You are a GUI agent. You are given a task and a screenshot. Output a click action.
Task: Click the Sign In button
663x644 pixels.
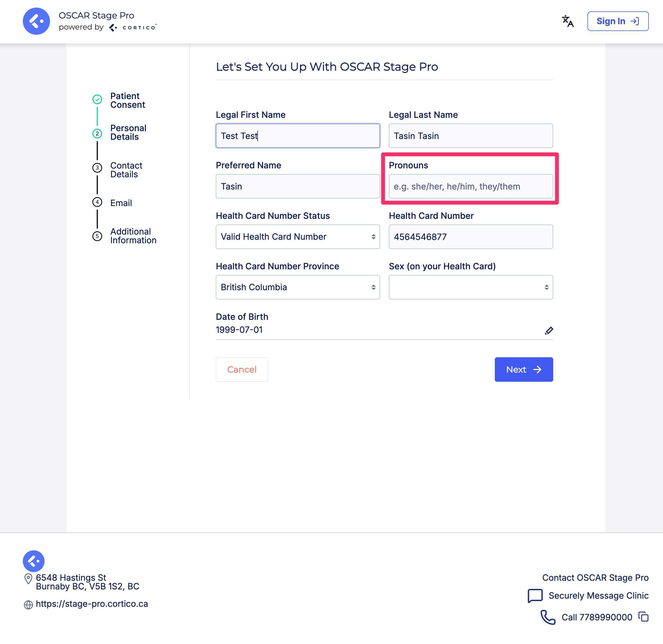click(x=618, y=21)
